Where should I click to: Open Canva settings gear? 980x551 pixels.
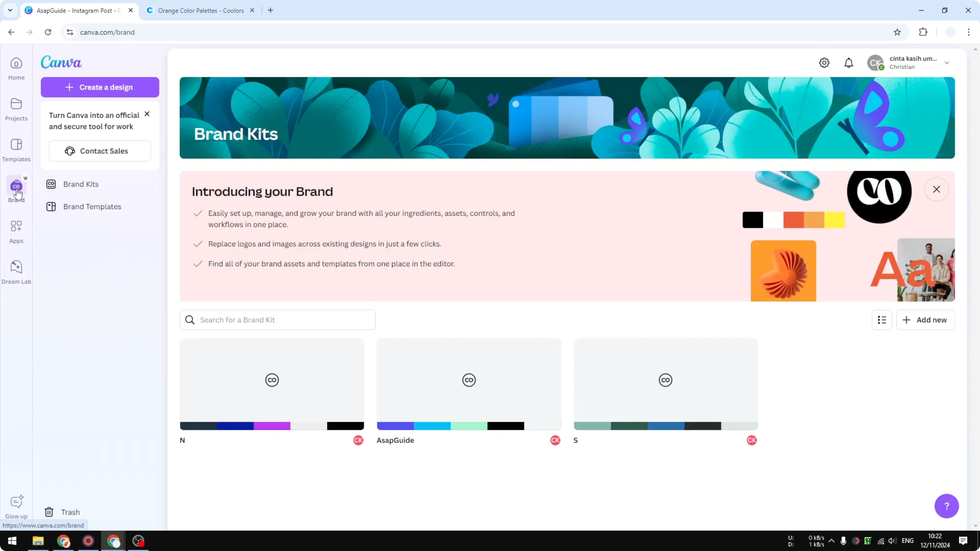[824, 63]
